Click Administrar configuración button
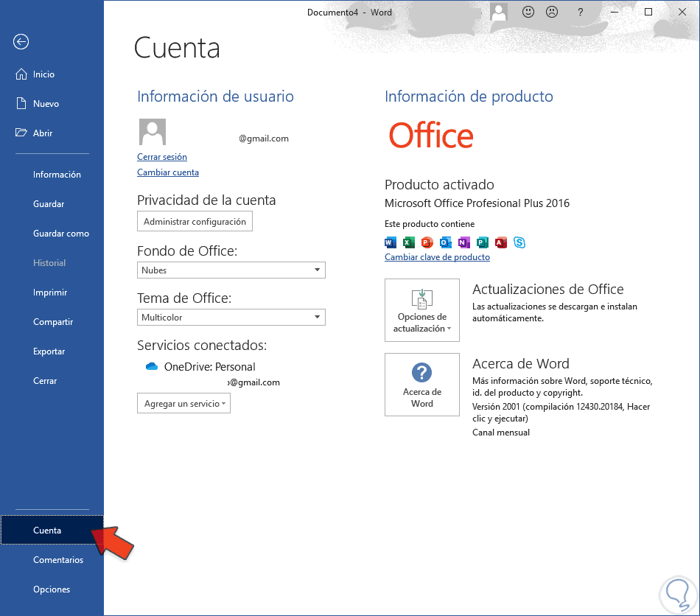 pyautogui.click(x=195, y=221)
